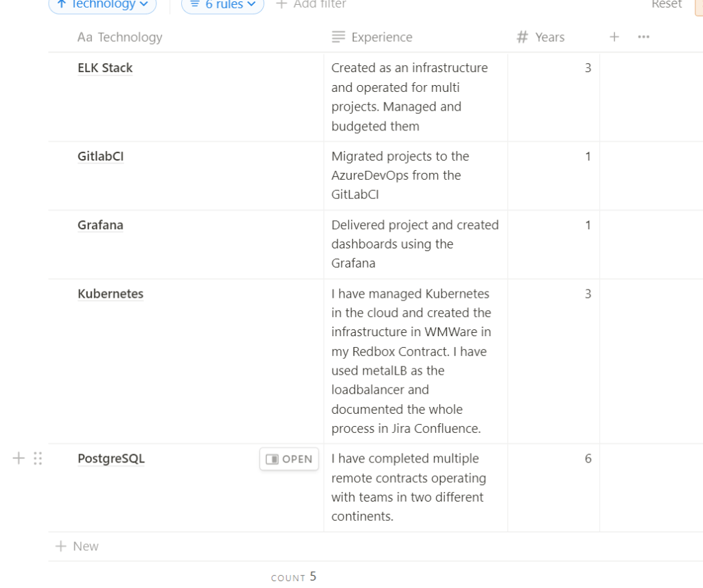Click the plus icon left of PostgreSQL row
The image size is (703, 588).
point(19,458)
